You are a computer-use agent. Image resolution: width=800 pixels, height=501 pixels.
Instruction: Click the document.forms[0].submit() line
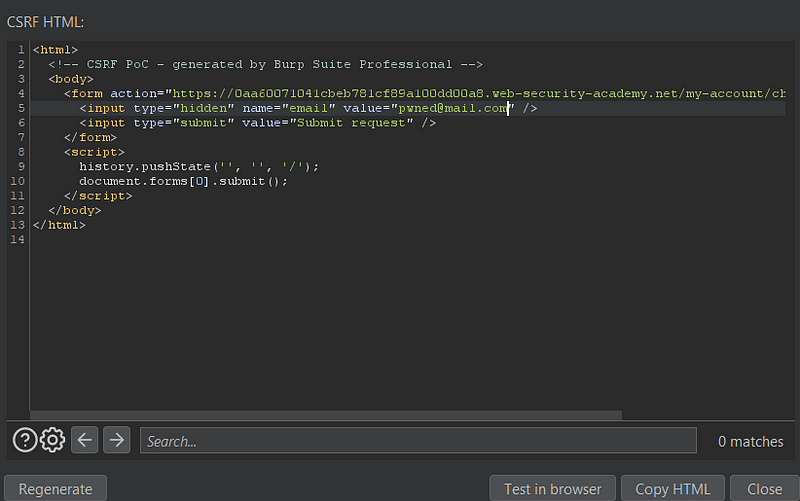pyautogui.click(x=183, y=181)
